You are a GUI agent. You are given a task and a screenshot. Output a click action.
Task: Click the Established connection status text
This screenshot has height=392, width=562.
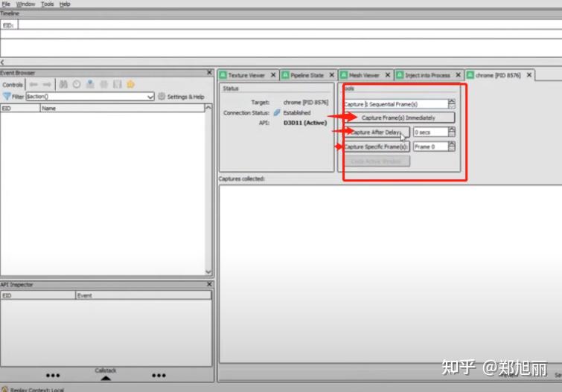pyautogui.click(x=297, y=112)
